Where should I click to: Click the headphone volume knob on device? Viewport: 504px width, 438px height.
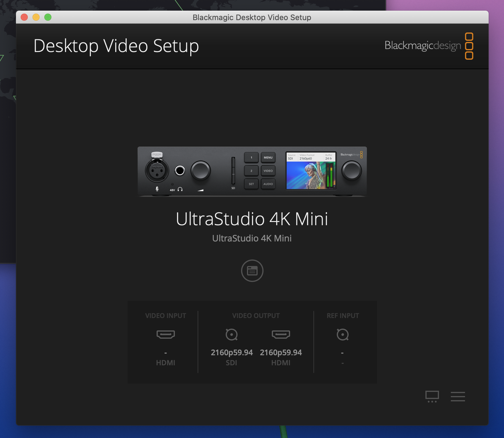tap(201, 171)
